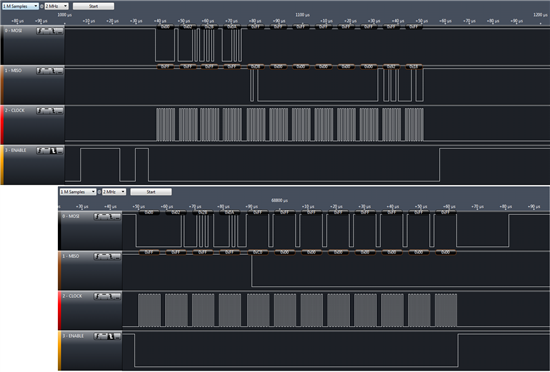The height and width of the screenshot is (372, 550).
Task: Toggle low-level trigger on upper ENABLE channel
Action: coord(60,151)
